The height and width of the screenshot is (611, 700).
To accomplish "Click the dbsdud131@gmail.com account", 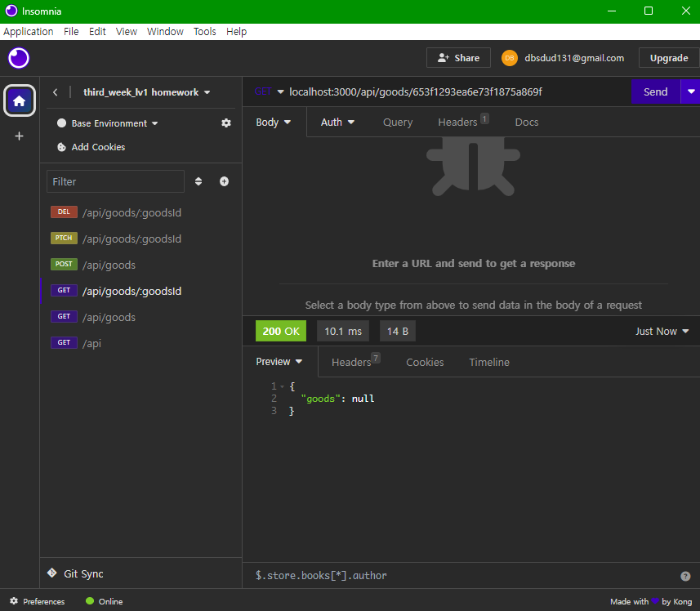I will (x=574, y=58).
